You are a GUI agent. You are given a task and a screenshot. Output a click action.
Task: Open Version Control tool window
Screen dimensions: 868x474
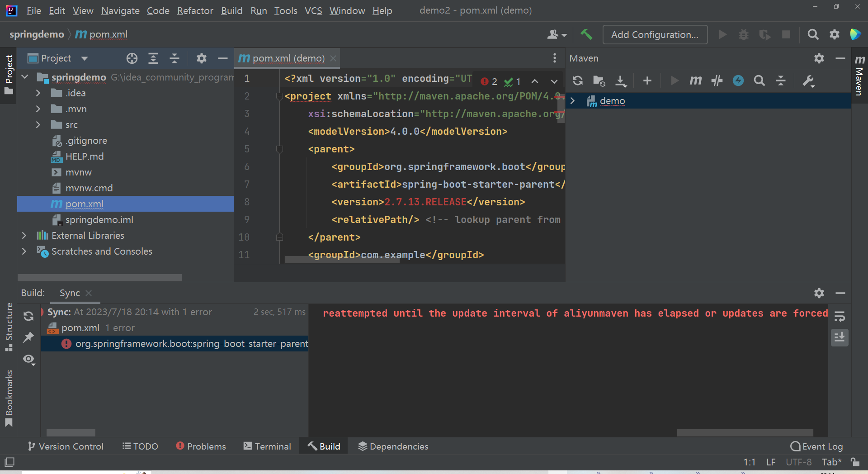tap(65, 446)
